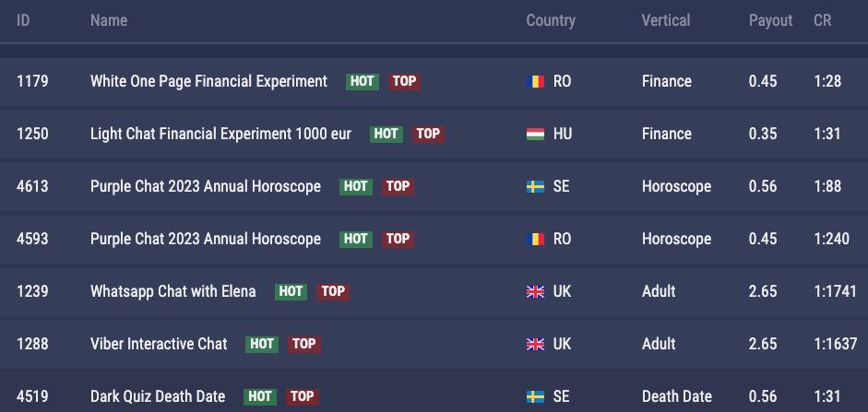Click the Vertical column header
The image size is (868, 412).
pyautogui.click(x=665, y=20)
